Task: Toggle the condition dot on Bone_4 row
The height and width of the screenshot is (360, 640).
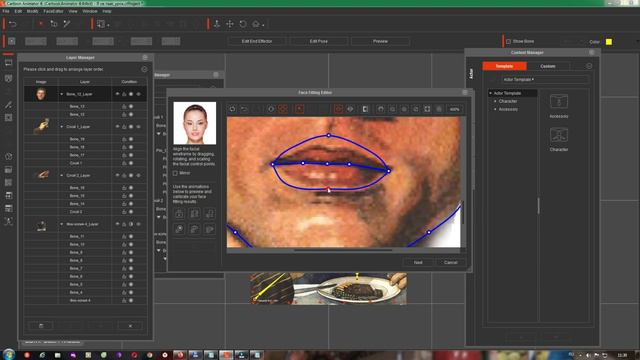Action: click(131, 292)
